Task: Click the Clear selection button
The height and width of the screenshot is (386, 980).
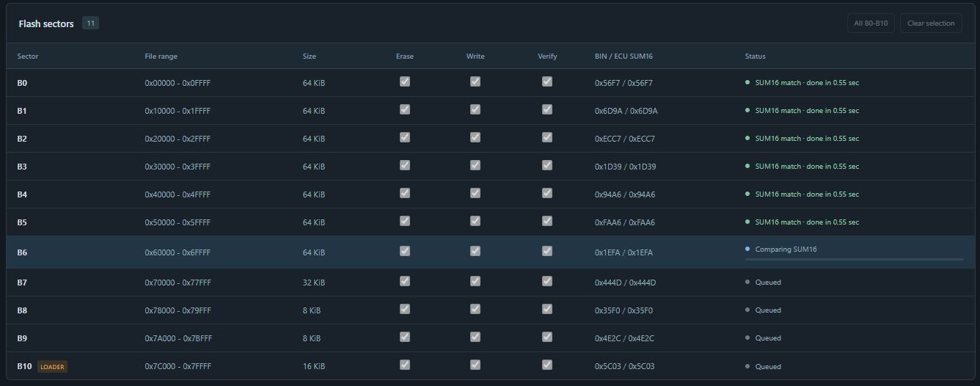Action: pos(931,23)
